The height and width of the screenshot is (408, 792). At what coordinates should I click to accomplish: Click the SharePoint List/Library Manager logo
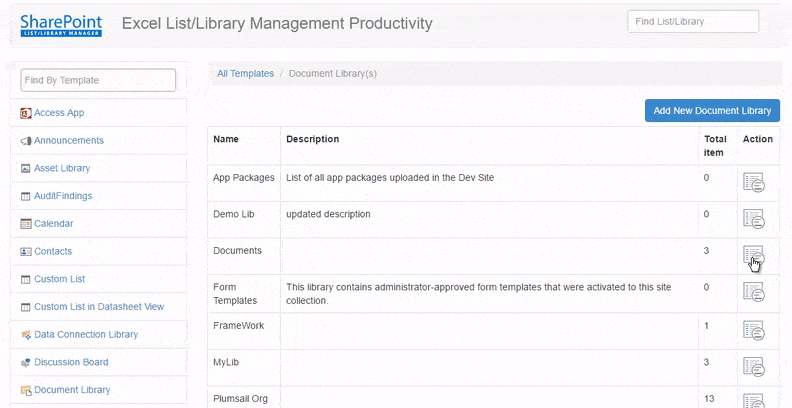pos(61,26)
